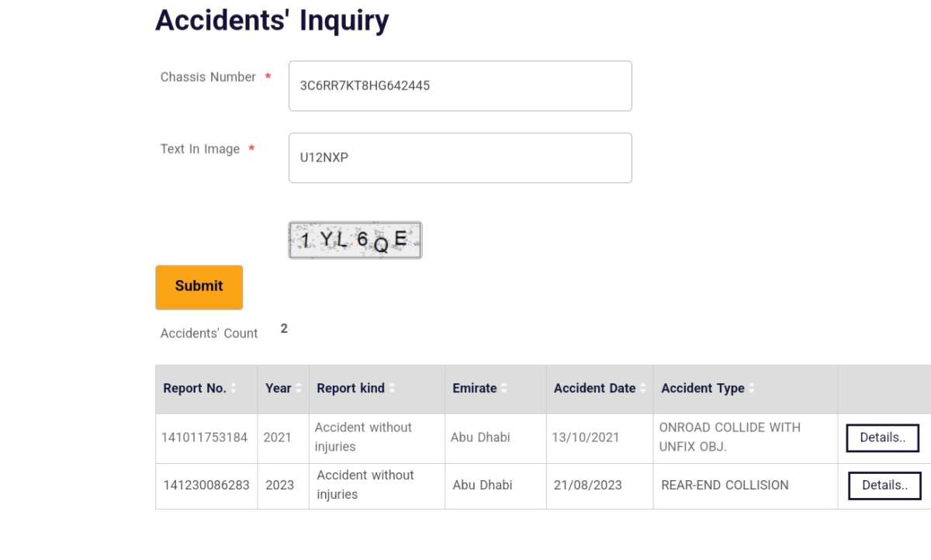Click the 13/10/2021 accident date cell
931x560 pixels.
click(586, 437)
